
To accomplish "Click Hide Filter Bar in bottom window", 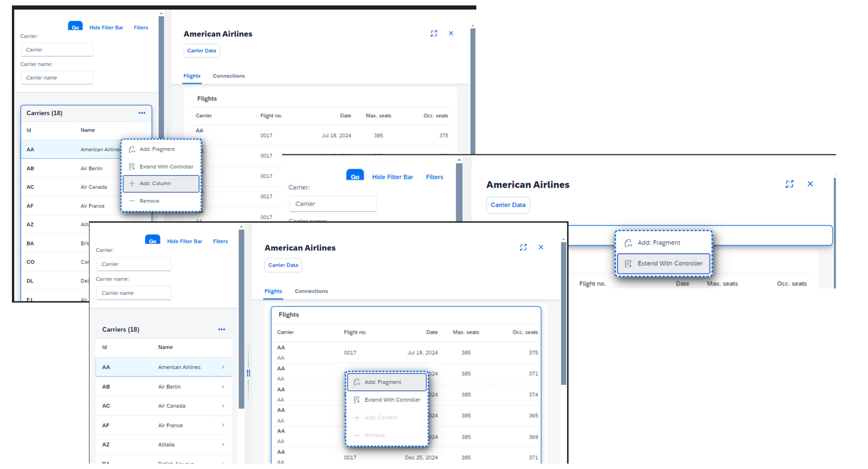I will [x=184, y=241].
